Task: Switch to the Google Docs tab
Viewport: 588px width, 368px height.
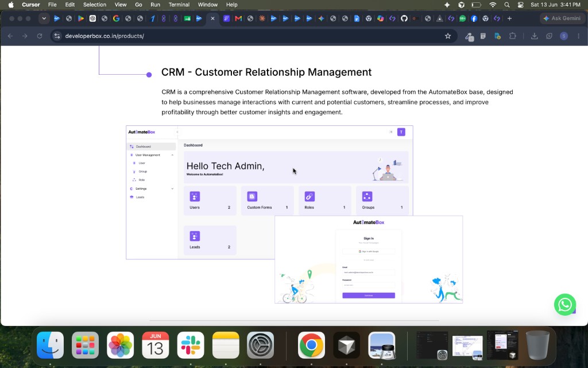Action: click(357, 18)
